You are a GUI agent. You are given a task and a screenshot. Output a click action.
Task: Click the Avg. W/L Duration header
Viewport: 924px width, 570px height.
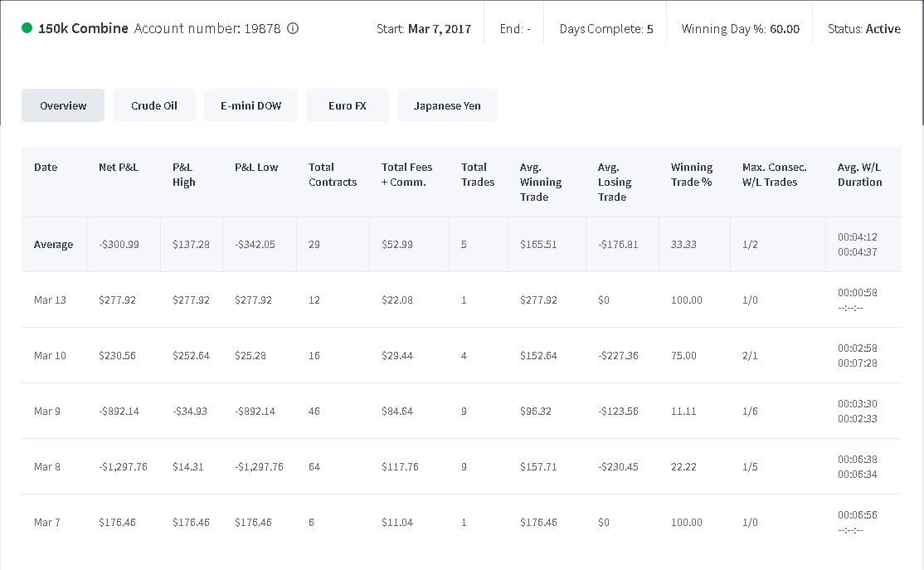pyautogui.click(x=860, y=174)
